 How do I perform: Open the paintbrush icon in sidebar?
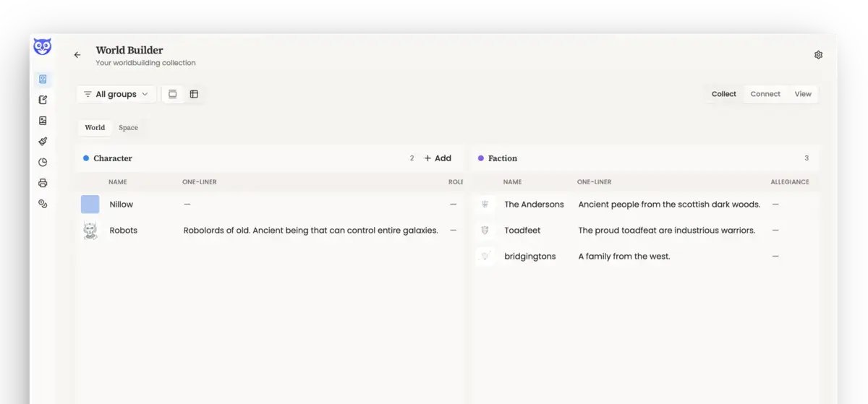43,142
